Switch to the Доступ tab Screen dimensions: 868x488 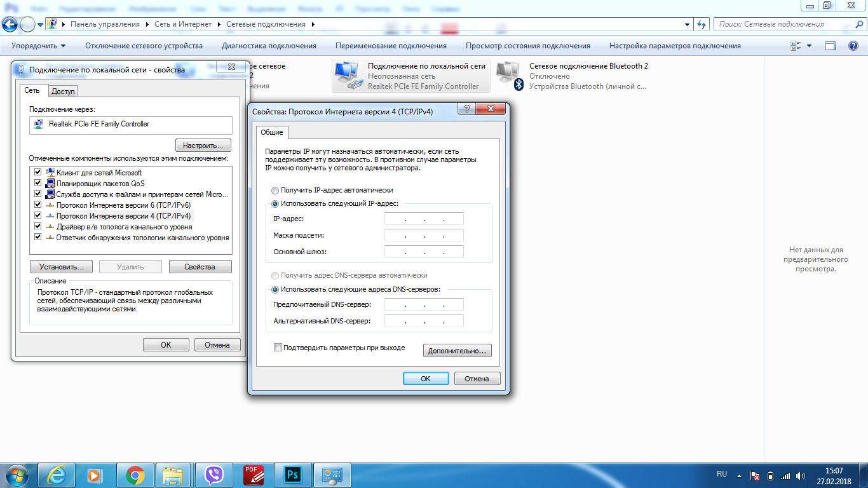pyautogui.click(x=63, y=91)
